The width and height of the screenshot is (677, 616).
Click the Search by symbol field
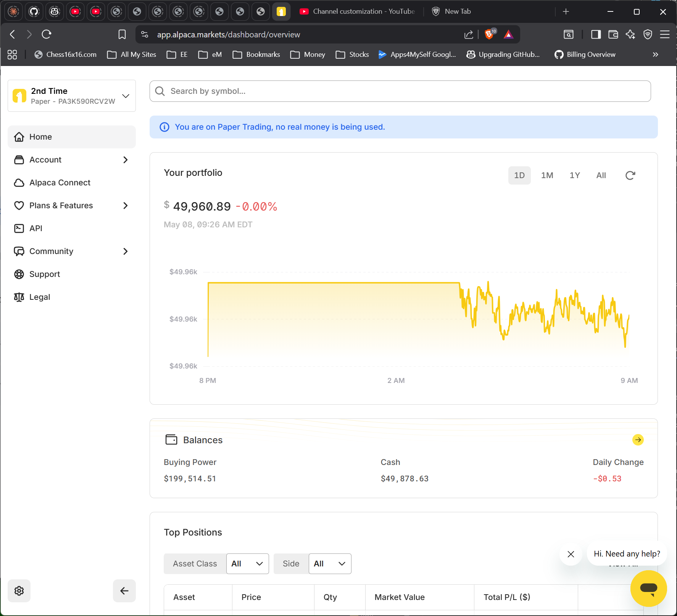pyautogui.click(x=400, y=91)
